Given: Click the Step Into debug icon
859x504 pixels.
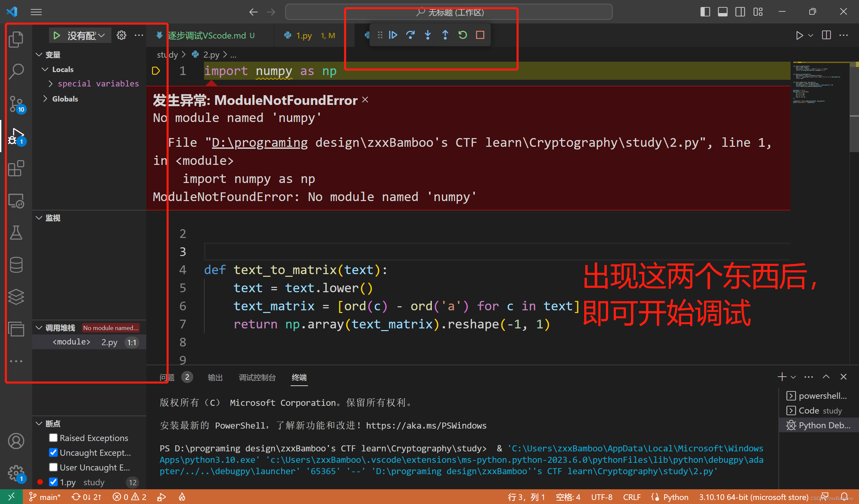Looking at the screenshot, I should point(428,35).
